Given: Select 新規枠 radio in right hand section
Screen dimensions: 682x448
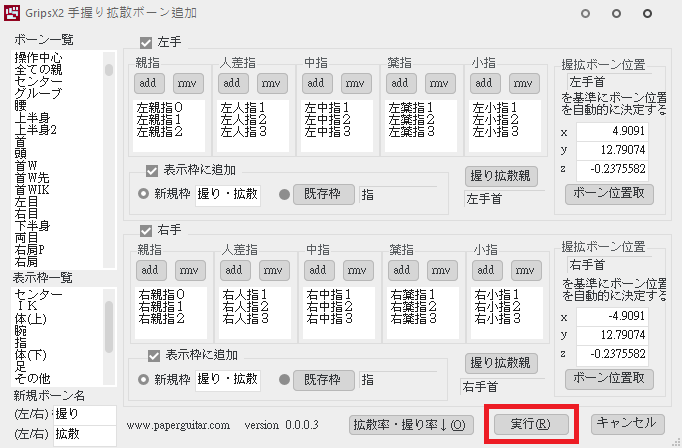Looking at the screenshot, I should click(143, 379).
